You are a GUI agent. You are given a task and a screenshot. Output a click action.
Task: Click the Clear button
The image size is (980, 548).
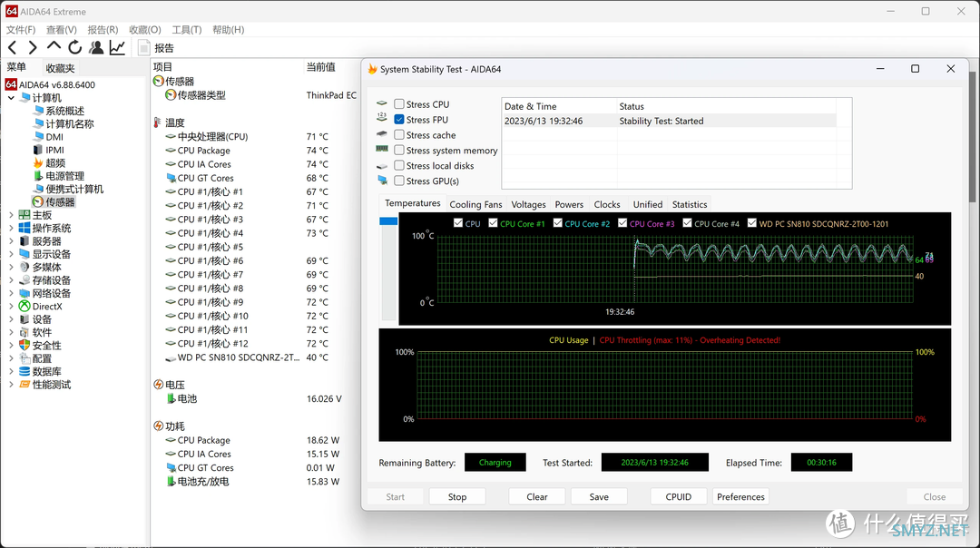point(537,497)
